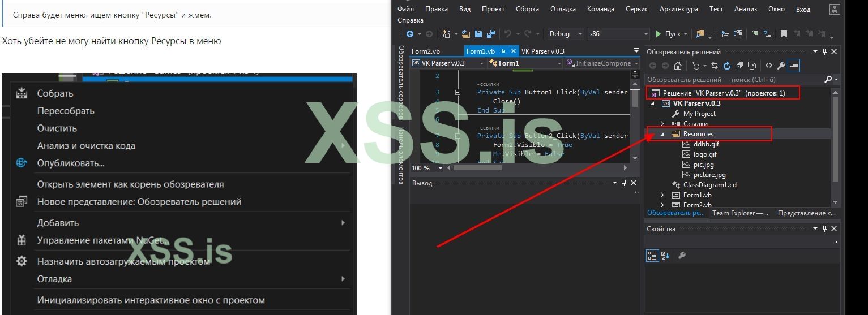The image size is (868, 315).
Task: Click the Pending Changes Filter clock icon
Action: pos(696,66)
